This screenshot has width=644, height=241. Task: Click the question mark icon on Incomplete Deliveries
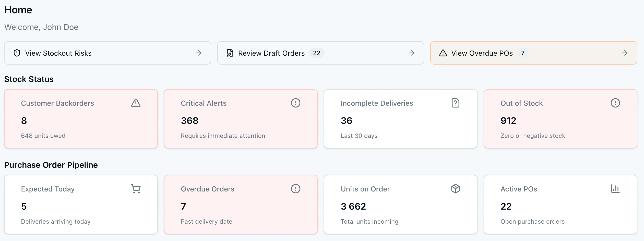tap(456, 103)
